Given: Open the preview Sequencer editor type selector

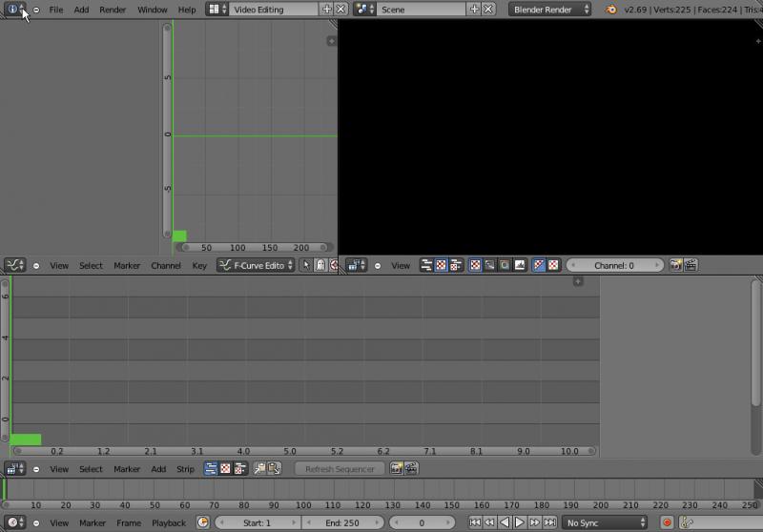Looking at the screenshot, I should (x=356, y=265).
